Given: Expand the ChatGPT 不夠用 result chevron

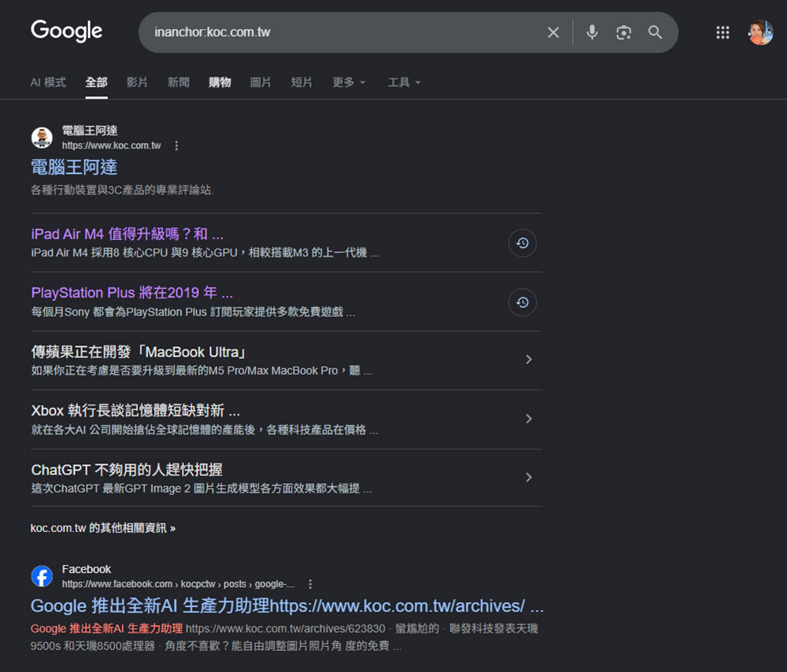Looking at the screenshot, I should [529, 478].
